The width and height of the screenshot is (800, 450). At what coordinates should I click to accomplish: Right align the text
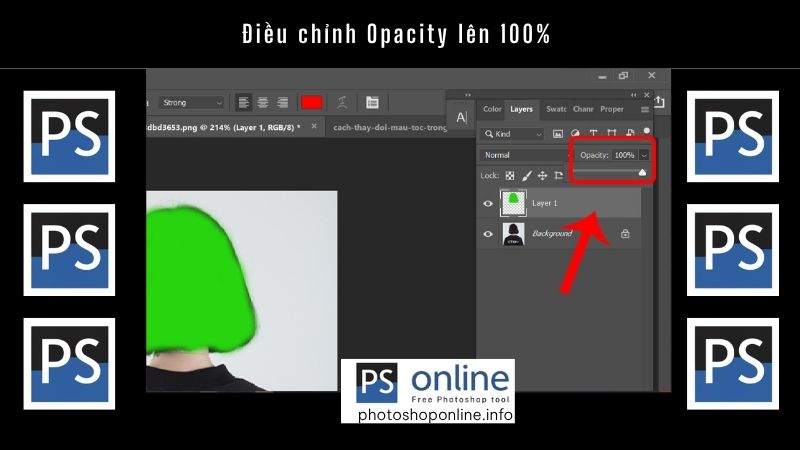pyautogui.click(x=282, y=103)
